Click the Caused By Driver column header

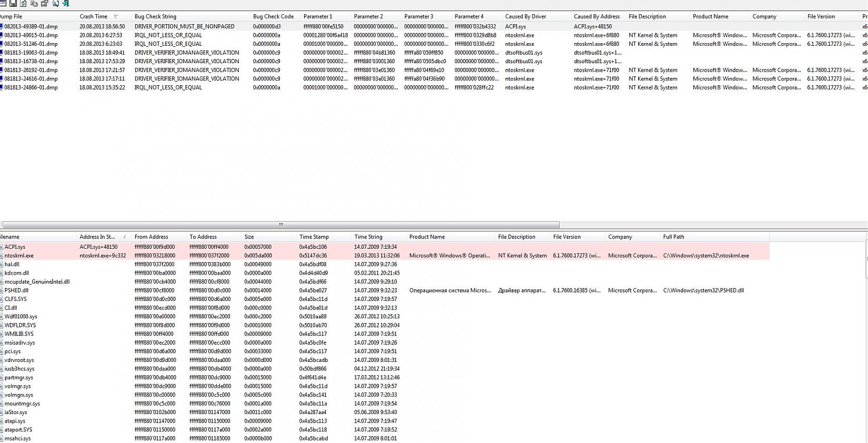click(537, 16)
